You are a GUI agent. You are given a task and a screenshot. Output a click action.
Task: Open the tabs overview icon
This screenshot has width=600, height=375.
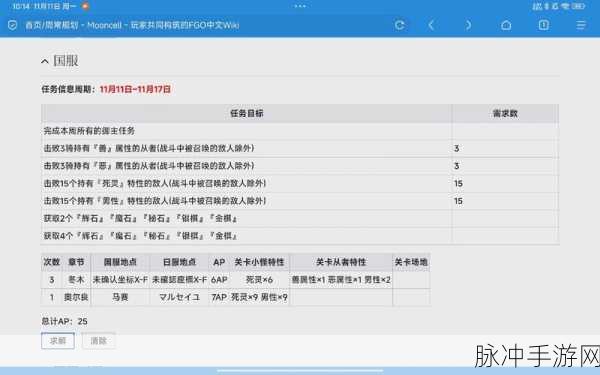pos(543,25)
